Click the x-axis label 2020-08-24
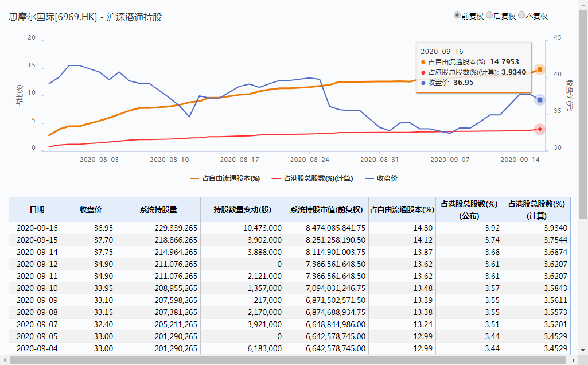The image size is (588, 365). click(x=309, y=160)
